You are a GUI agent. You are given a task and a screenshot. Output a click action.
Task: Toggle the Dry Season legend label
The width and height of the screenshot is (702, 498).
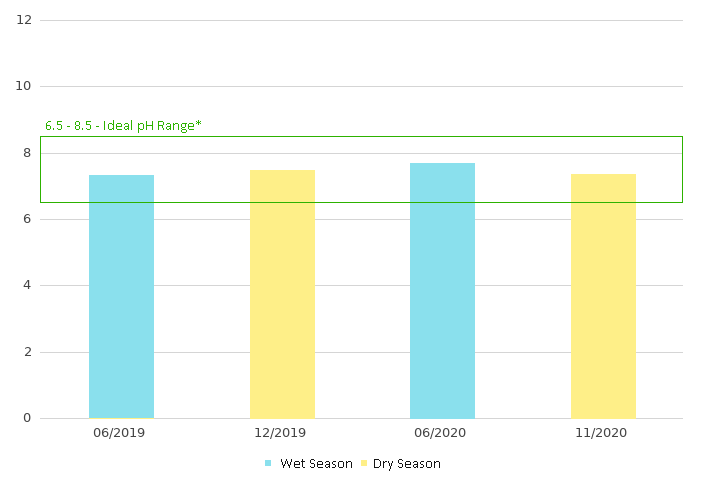coord(407,463)
